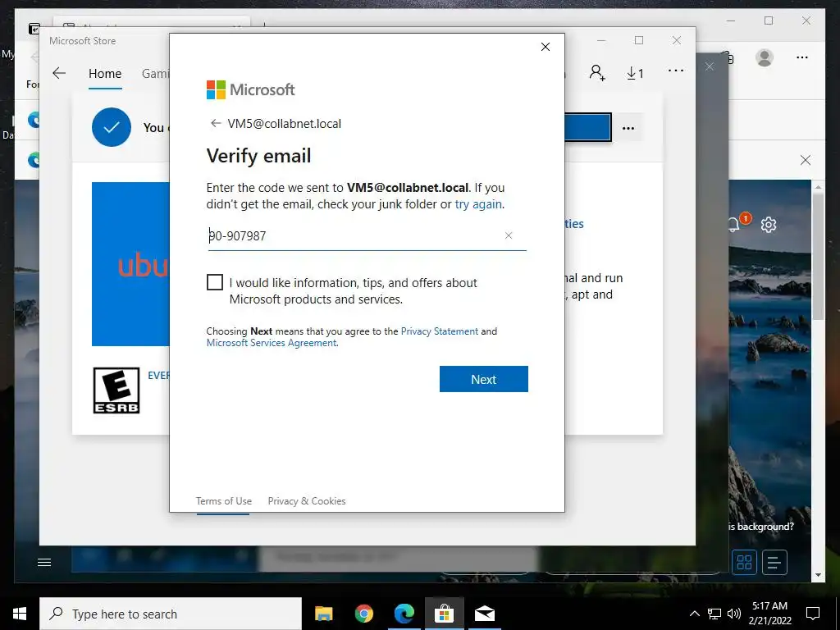Open the Privacy Statement link

[440, 331]
